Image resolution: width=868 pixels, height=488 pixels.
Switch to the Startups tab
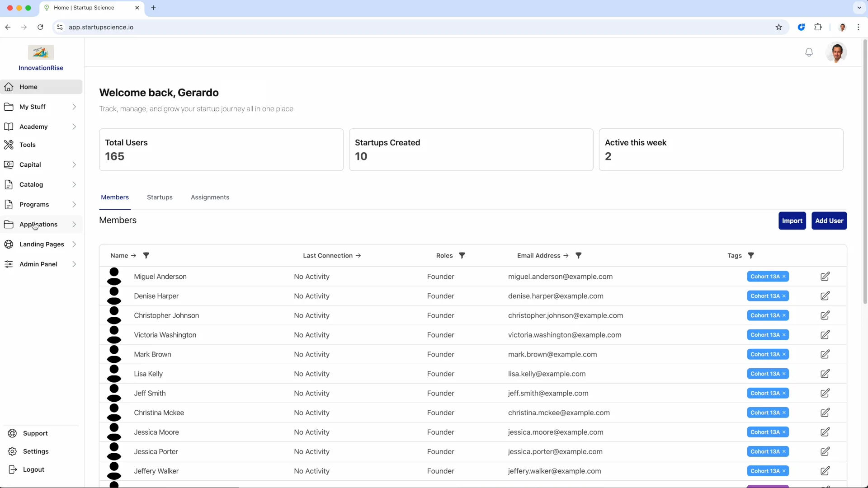pos(160,197)
